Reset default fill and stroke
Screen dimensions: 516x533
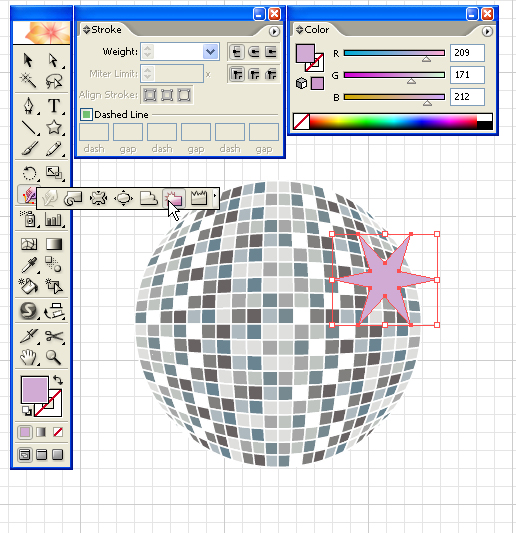point(27,411)
